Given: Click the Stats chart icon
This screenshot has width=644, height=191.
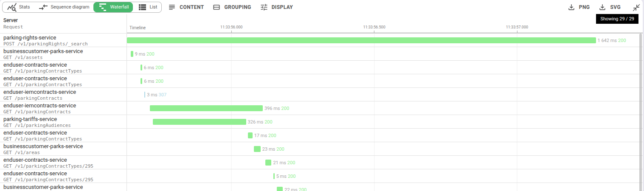Looking at the screenshot, I should 12,7.
